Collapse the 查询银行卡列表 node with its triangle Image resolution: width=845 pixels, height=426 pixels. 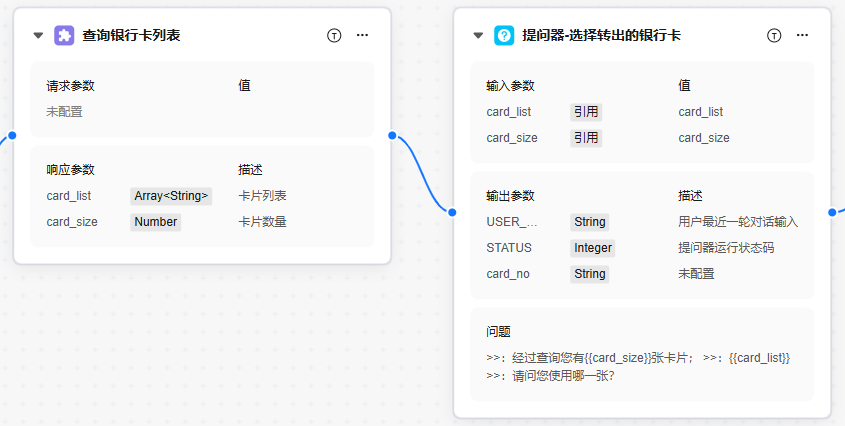pyautogui.click(x=38, y=35)
